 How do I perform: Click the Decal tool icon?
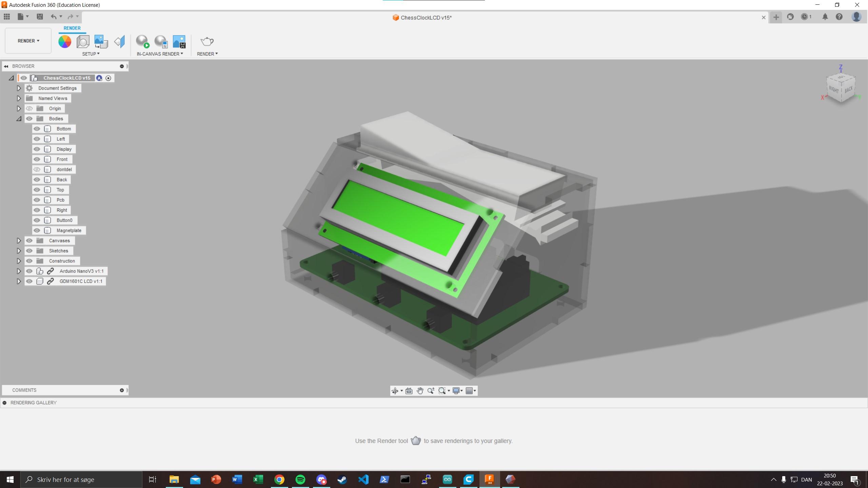100,42
